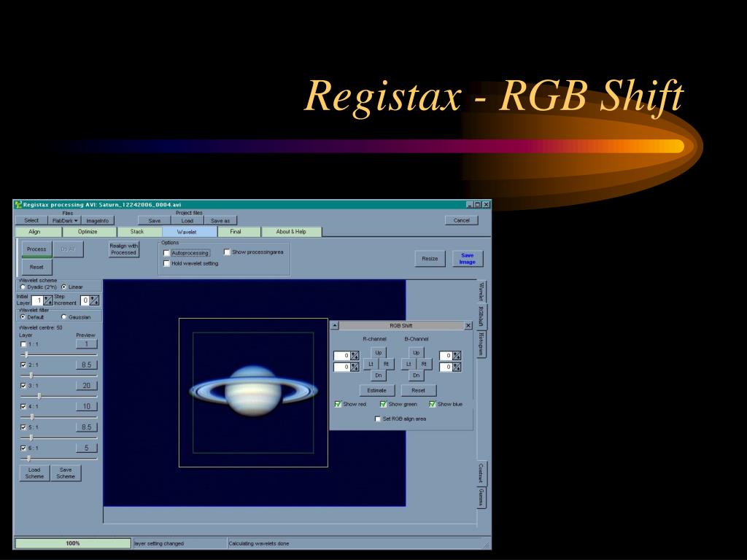Click the ImageInfo button
Image resolution: width=747 pixels, height=560 pixels.
(x=98, y=220)
